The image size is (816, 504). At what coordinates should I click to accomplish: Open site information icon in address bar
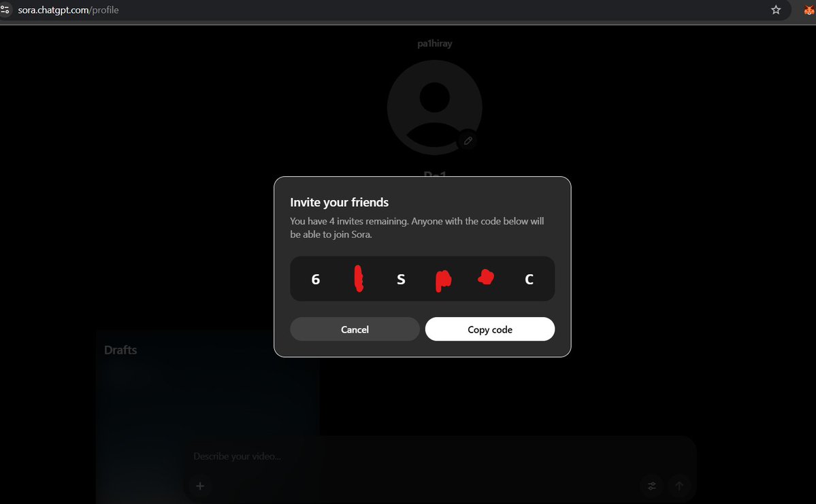(x=5, y=10)
